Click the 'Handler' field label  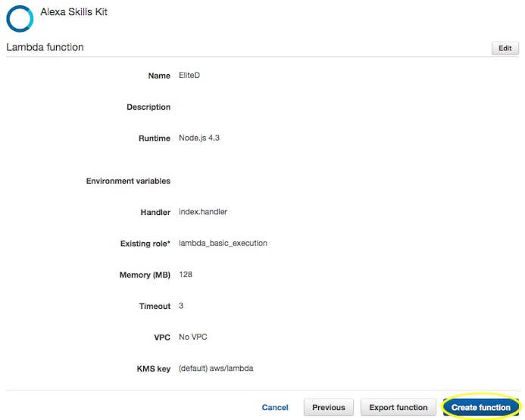click(x=155, y=213)
